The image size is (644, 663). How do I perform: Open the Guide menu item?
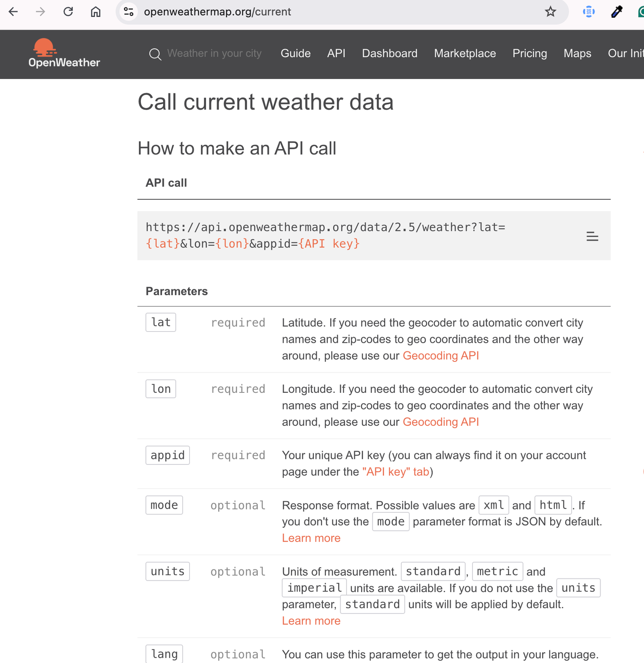[295, 53]
